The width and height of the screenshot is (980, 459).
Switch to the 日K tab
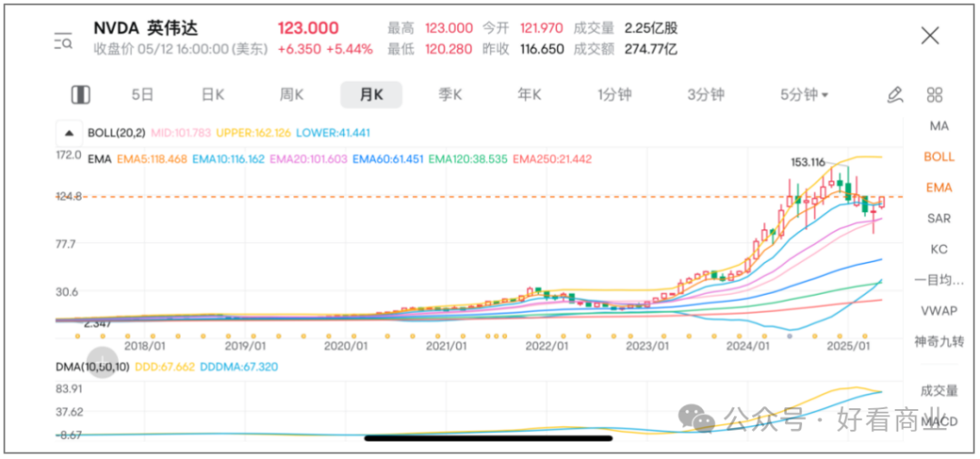212,94
